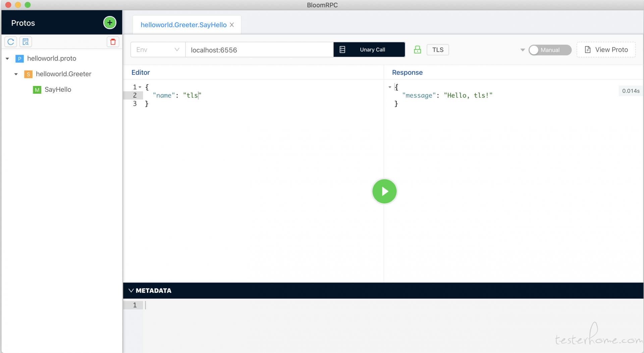Select the SayHello method in the tree

58,90
